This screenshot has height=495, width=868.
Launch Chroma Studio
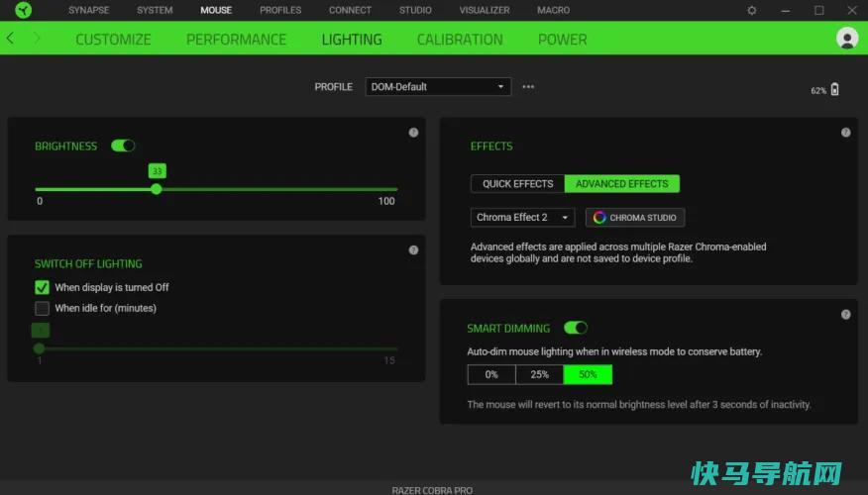[635, 218]
